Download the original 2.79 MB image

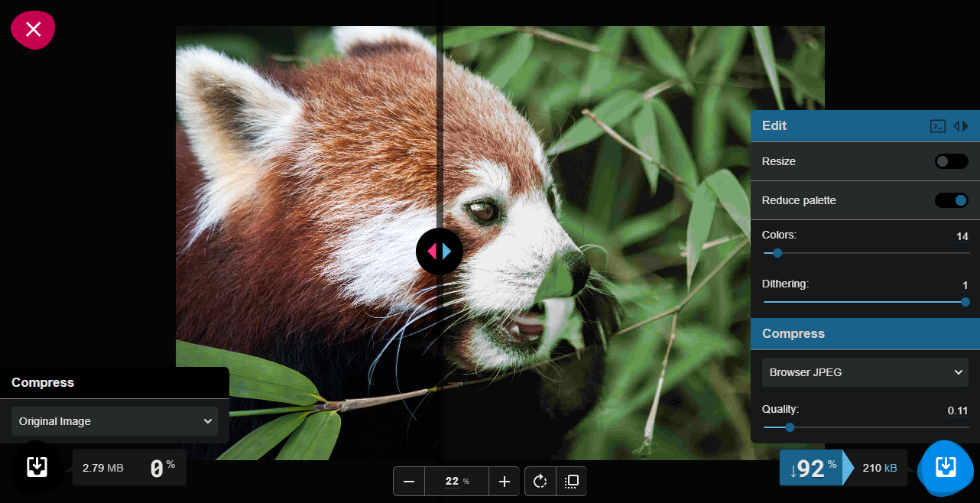click(x=37, y=466)
